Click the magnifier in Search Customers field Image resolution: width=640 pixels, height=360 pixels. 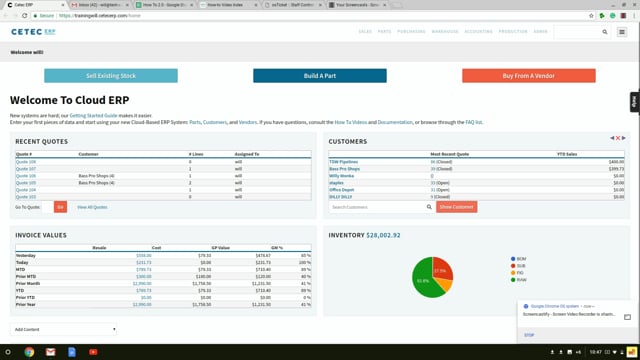tap(429, 207)
